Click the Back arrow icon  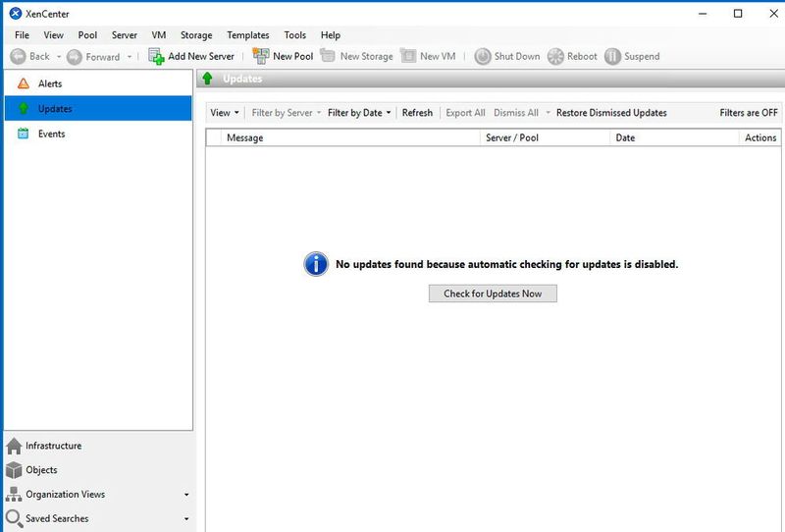point(18,56)
